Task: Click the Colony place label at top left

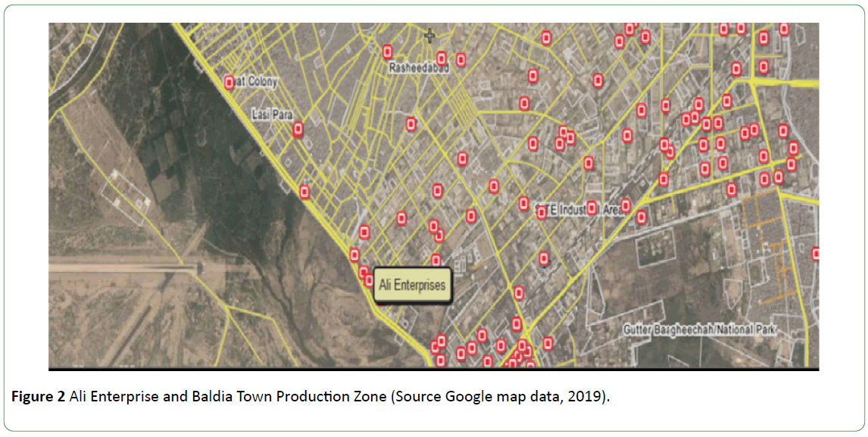Action: [256, 81]
